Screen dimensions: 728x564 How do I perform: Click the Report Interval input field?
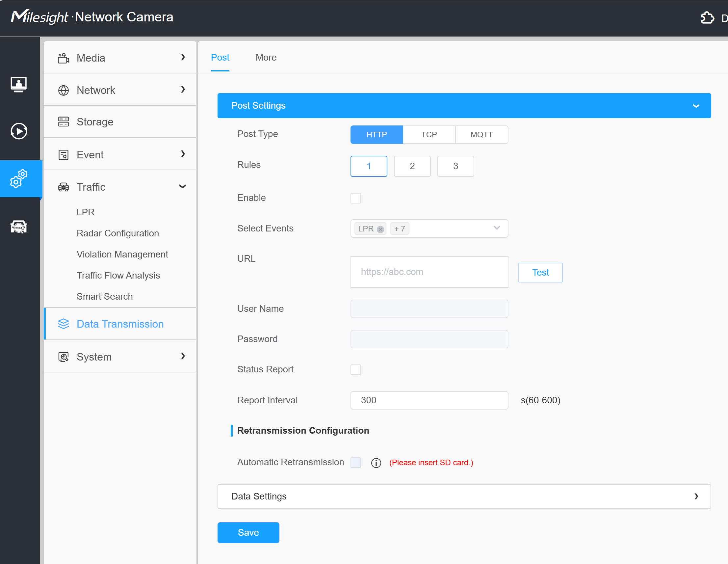click(429, 400)
